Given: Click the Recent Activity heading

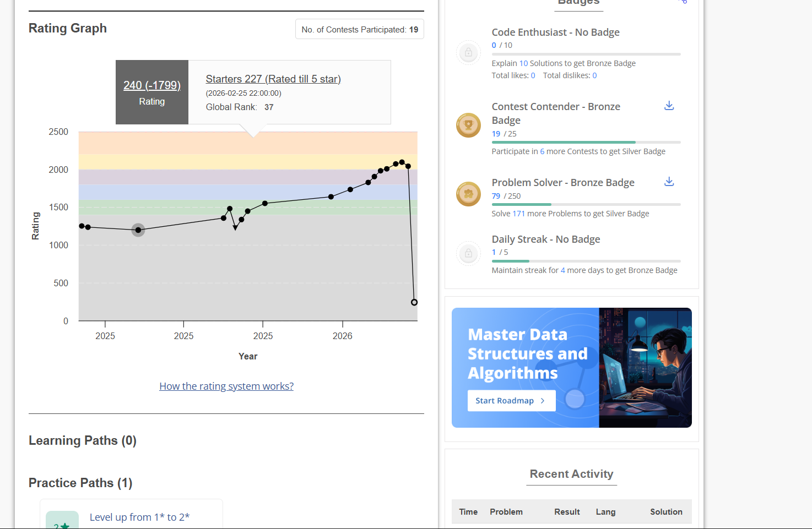Looking at the screenshot, I should click(x=571, y=474).
